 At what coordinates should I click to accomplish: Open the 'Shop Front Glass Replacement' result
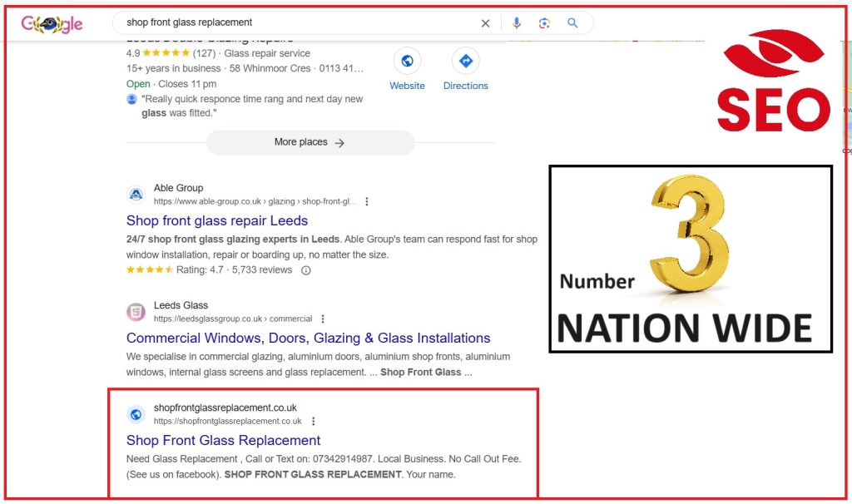223,440
